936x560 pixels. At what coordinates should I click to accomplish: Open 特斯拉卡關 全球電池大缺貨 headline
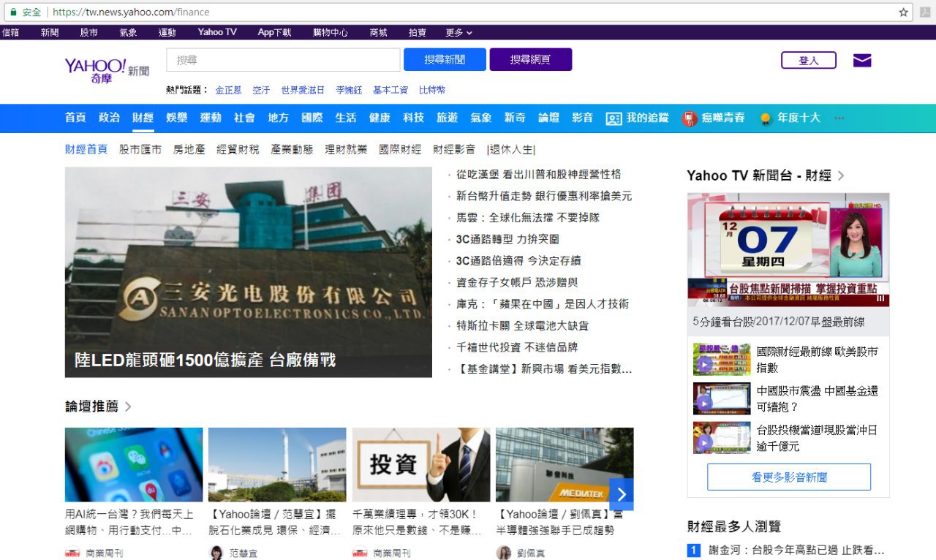point(522,325)
